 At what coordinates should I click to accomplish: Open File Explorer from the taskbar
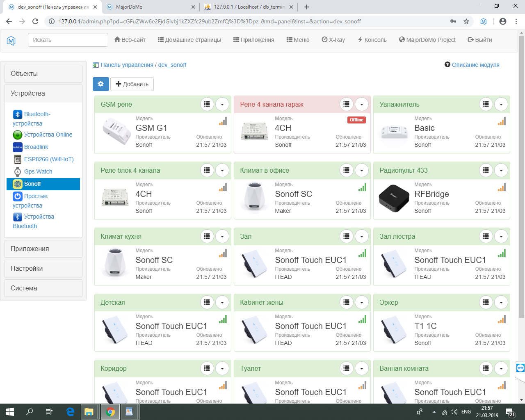coord(89,412)
